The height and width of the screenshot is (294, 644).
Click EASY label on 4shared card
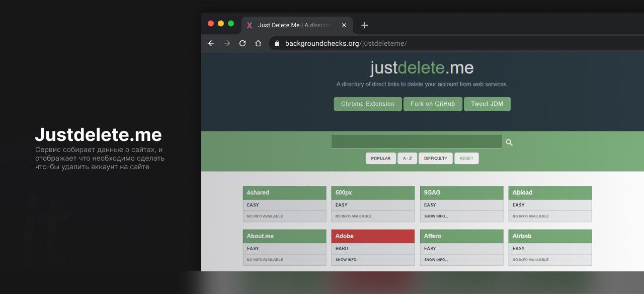[253, 205]
